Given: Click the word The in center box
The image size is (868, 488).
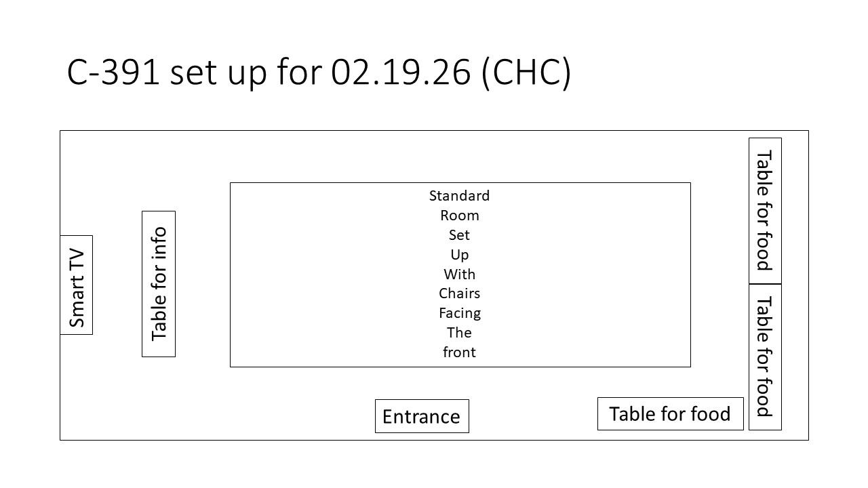Looking at the screenshot, I should click(459, 333).
